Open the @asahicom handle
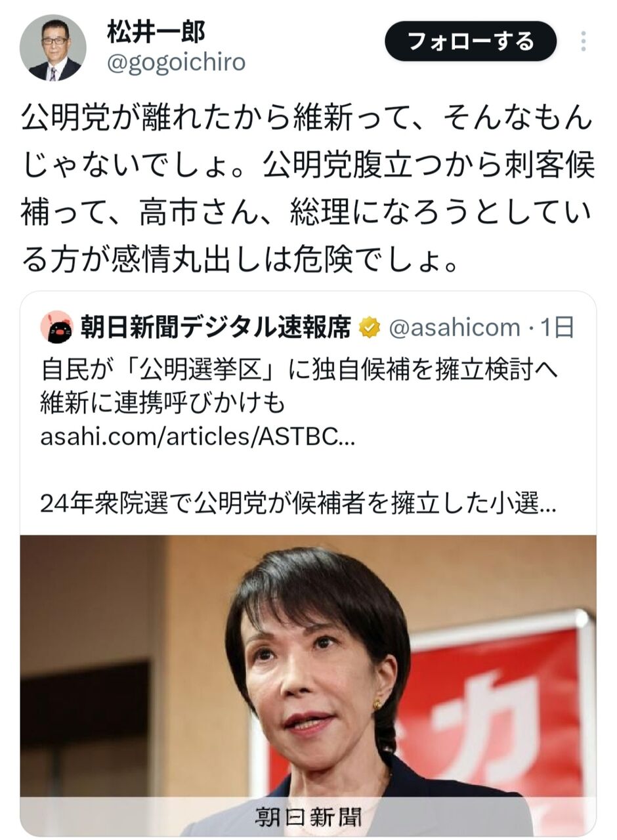 pos(454,327)
